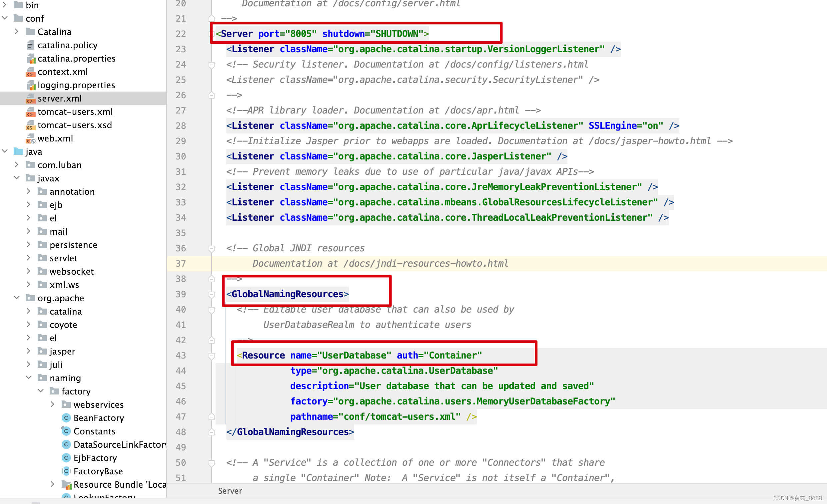Select the xml.ws package
This screenshot has height=504, width=827.
click(83, 285)
